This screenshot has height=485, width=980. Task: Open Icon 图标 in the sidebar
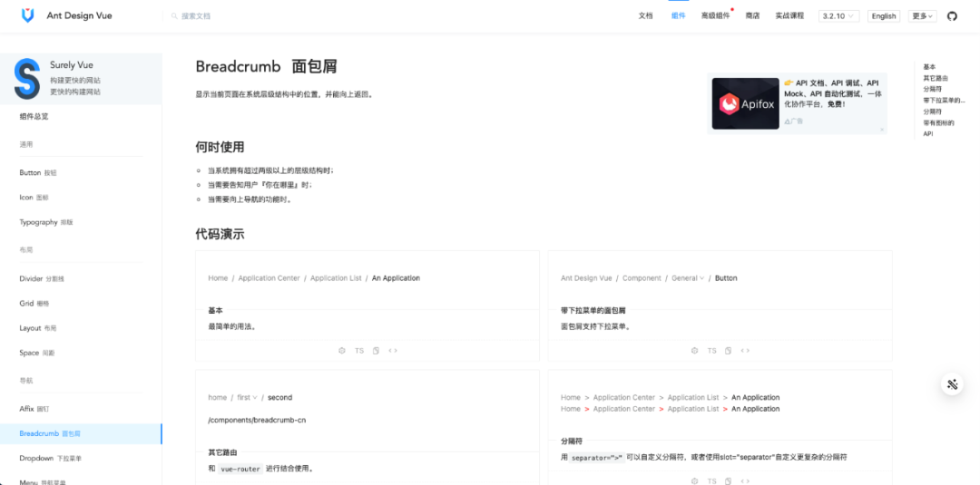click(x=81, y=198)
